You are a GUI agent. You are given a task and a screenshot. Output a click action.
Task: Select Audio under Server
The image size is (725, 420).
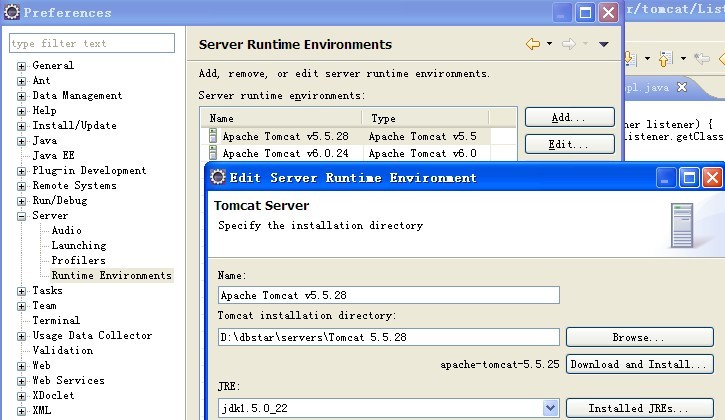[x=67, y=230]
